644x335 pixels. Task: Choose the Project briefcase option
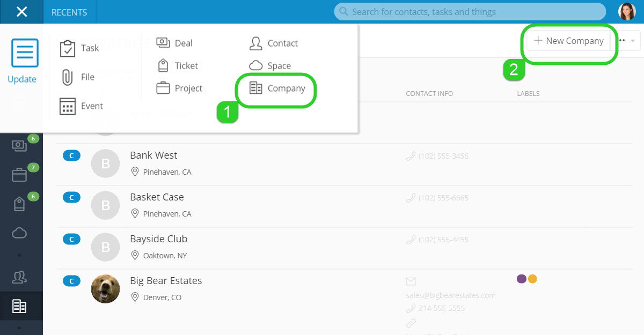(179, 88)
